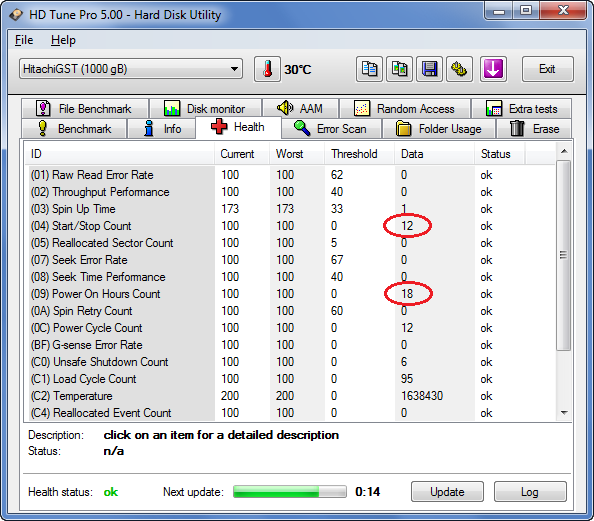Screen dimensions: 594x521
Task: Click the SMART list scroll down arrow
Action: (x=564, y=413)
